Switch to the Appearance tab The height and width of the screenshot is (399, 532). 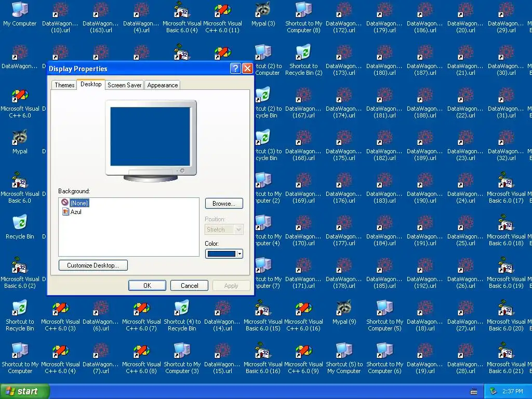(x=163, y=85)
